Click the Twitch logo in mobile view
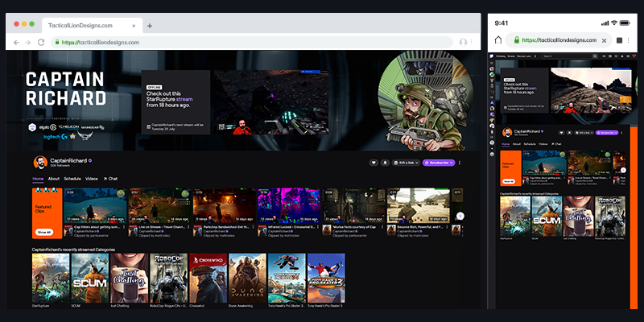 pyautogui.click(x=492, y=56)
